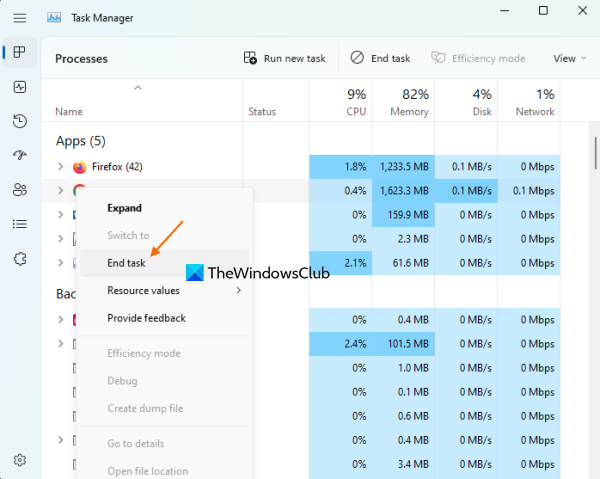Open the Services page in the sidebar
The image size is (600, 479).
(20, 259)
